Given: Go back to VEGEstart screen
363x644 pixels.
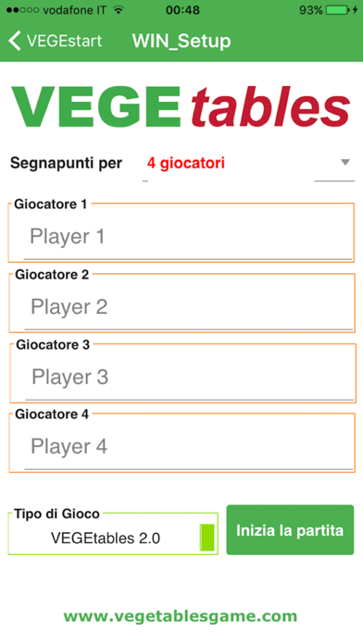Looking at the screenshot, I should [x=55, y=41].
